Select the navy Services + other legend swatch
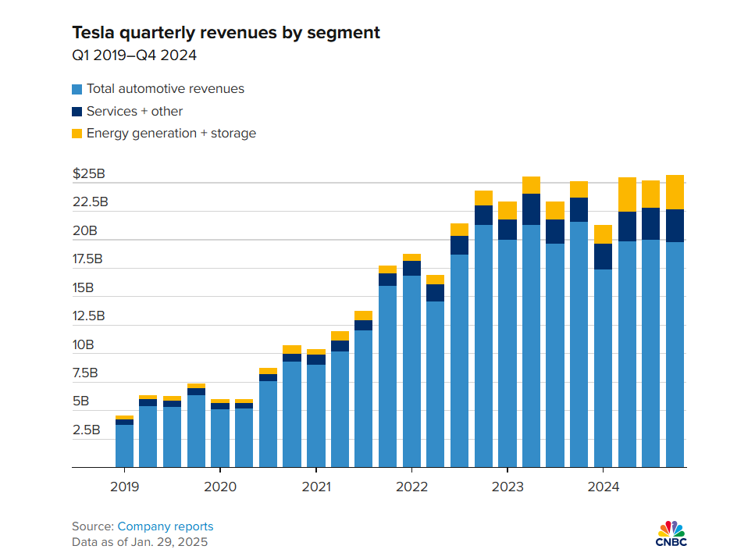 77,112
